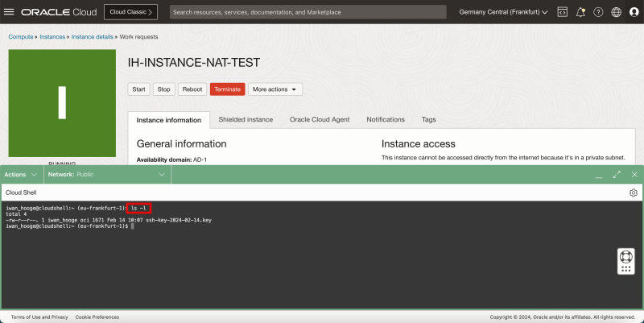Click the 'total 4' terminal output line

coord(16,214)
